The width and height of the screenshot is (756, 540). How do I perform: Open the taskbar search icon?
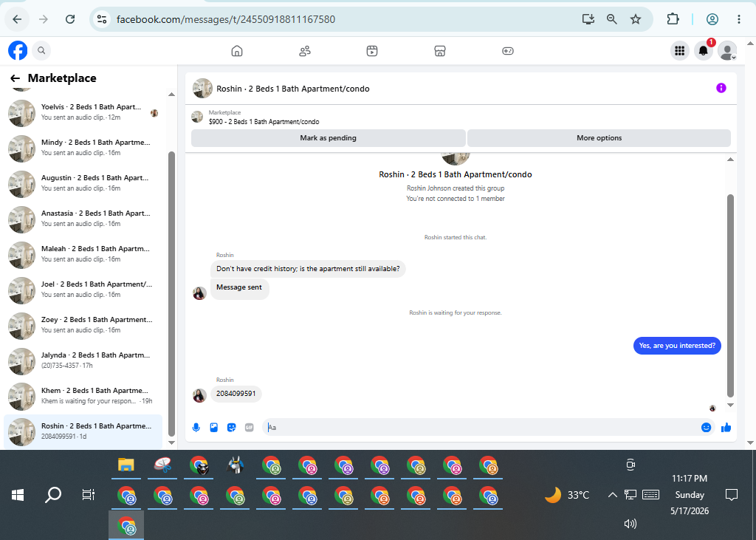[x=53, y=495]
